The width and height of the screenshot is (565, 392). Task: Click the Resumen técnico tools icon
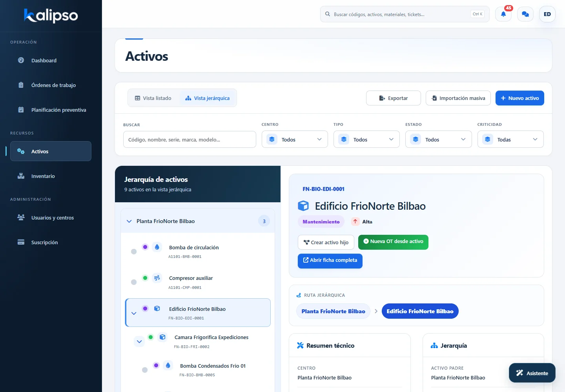(x=300, y=345)
